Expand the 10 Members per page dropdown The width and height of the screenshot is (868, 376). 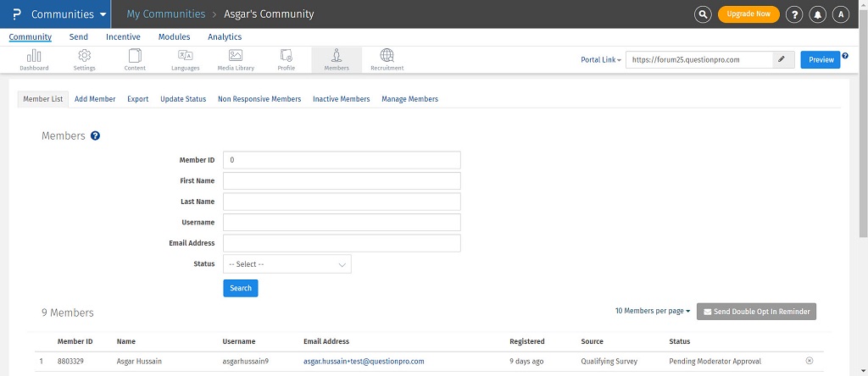pos(652,311)
